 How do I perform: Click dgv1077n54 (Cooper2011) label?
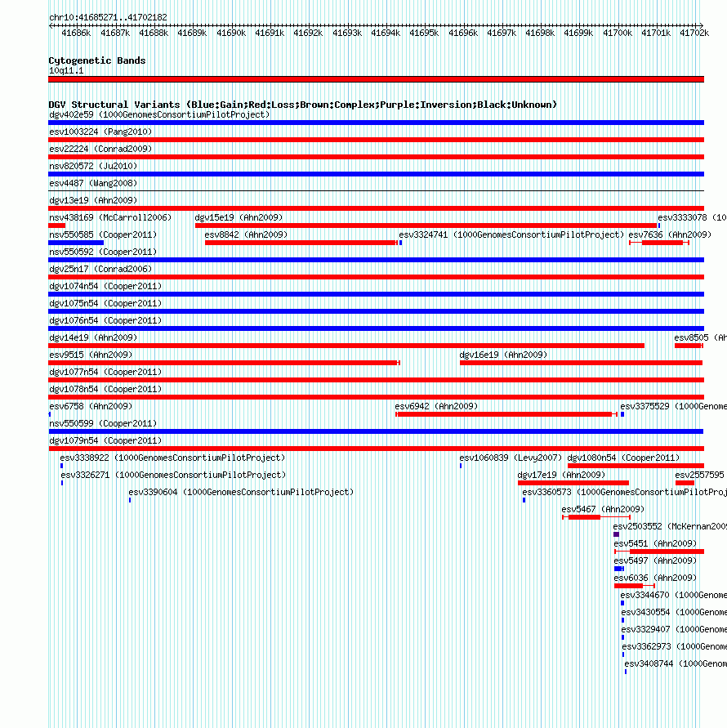tap(105, 373)
